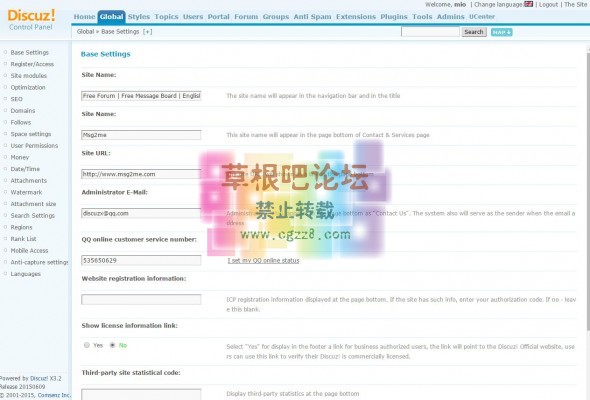Image resolution: width=590 pixels, height=400 pixels.
Task: Open The Site link
Action: 575,5
